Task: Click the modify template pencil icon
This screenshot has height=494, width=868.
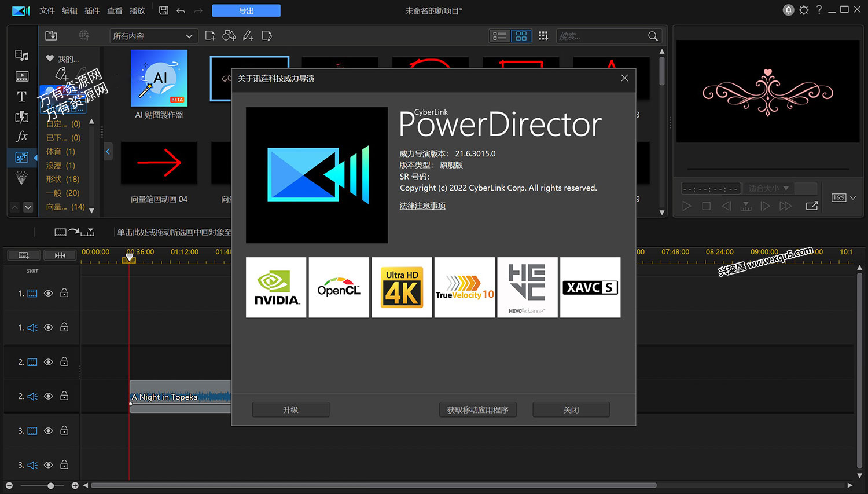Action: coord(267,36)
